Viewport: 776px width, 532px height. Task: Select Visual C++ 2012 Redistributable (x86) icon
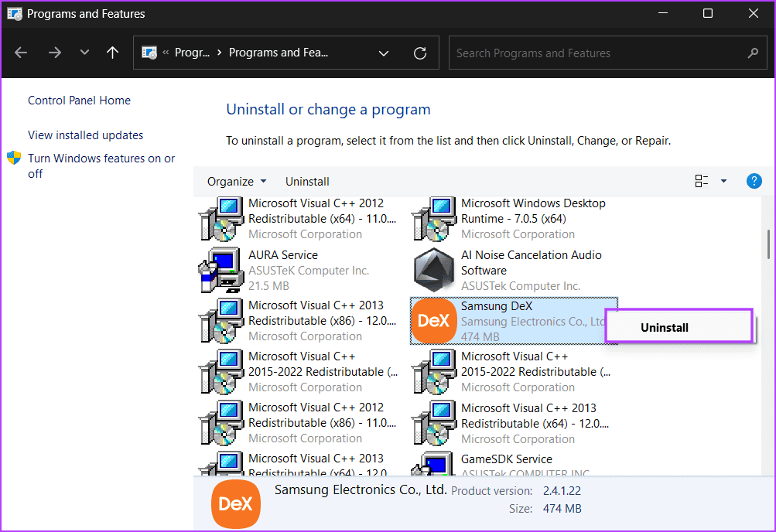pyautogui.click(x=222, y=423)
